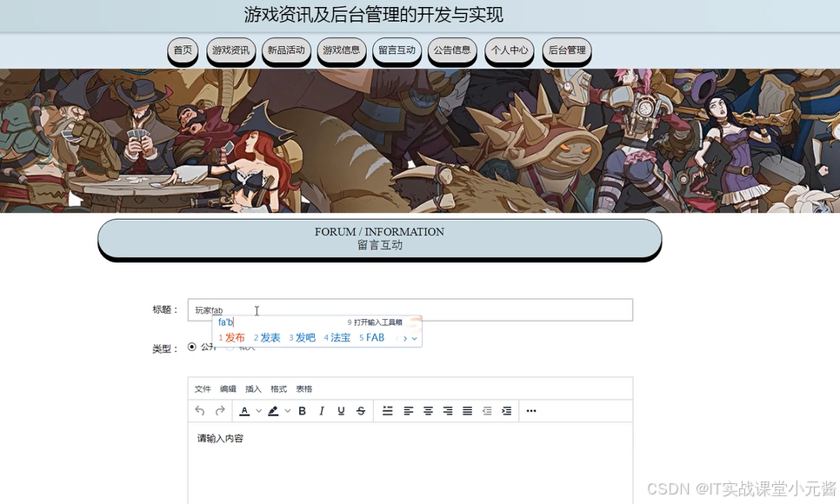This screenshot has height=504, width=840.
Task: Choose IME candidate 3 发吧
Action: point(302,337)
